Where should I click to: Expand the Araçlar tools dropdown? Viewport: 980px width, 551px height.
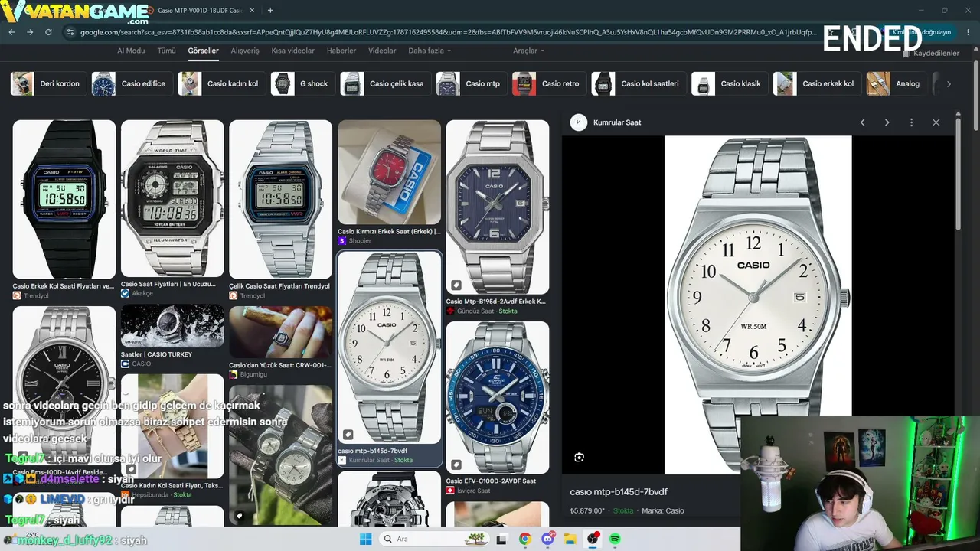tap(528, 51)
